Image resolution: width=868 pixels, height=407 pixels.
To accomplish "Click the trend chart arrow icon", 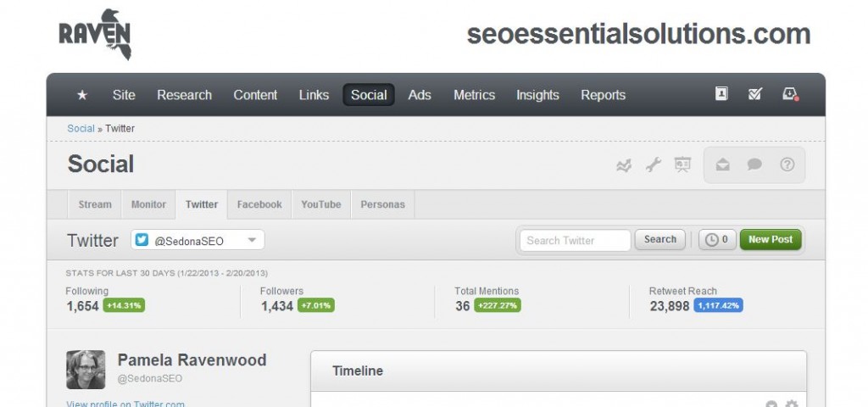I will click(x=624, y=165).
